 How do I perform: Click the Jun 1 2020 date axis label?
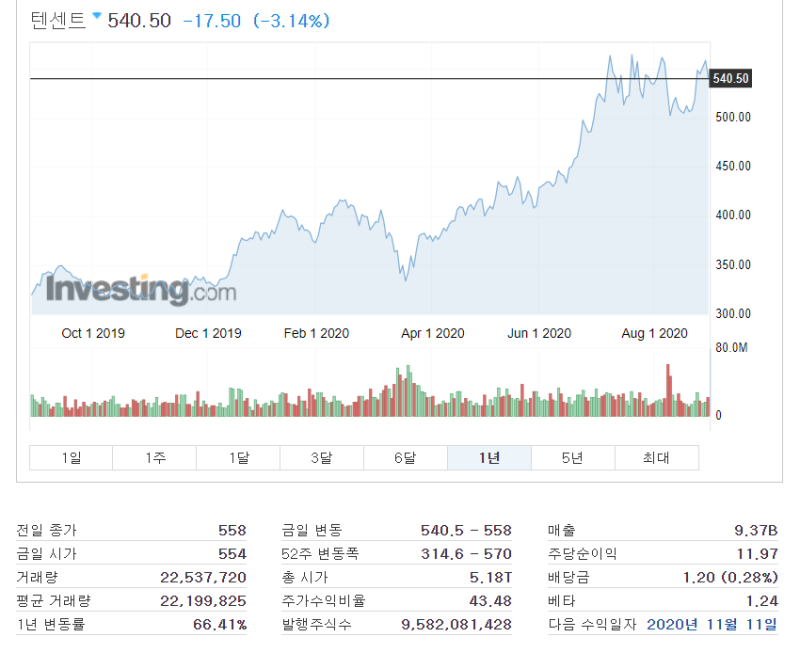click(539, 333)
